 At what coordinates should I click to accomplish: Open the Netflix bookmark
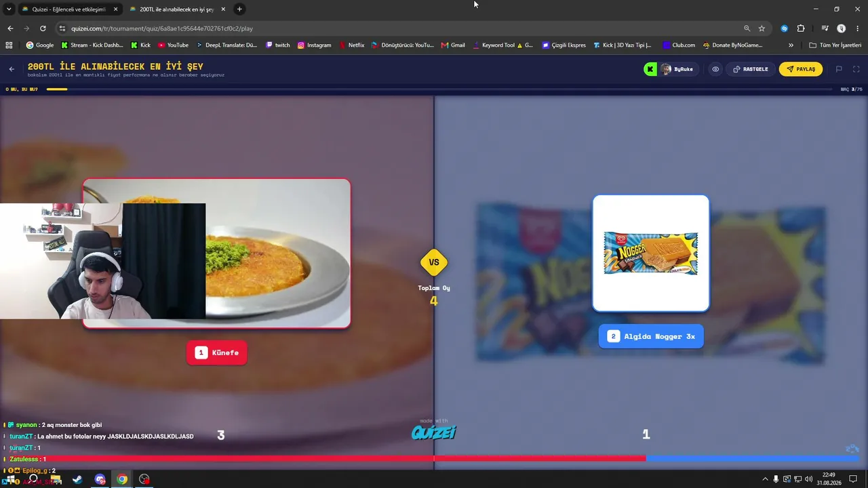pos(351,45)
